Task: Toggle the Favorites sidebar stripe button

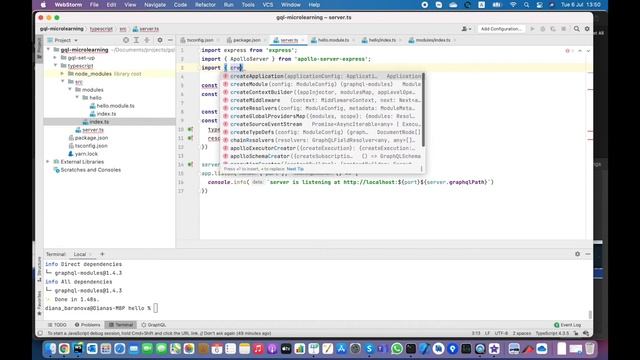Action: [39, 303]
